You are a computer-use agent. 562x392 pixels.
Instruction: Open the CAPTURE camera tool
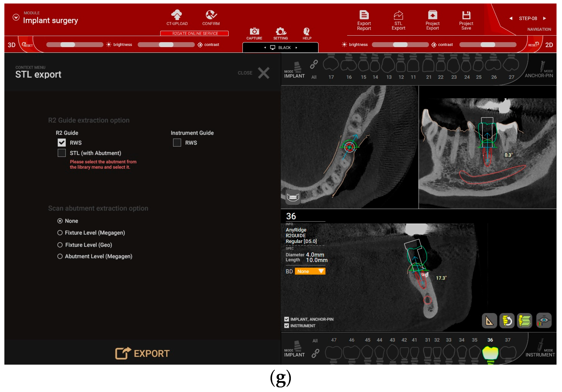254,32
